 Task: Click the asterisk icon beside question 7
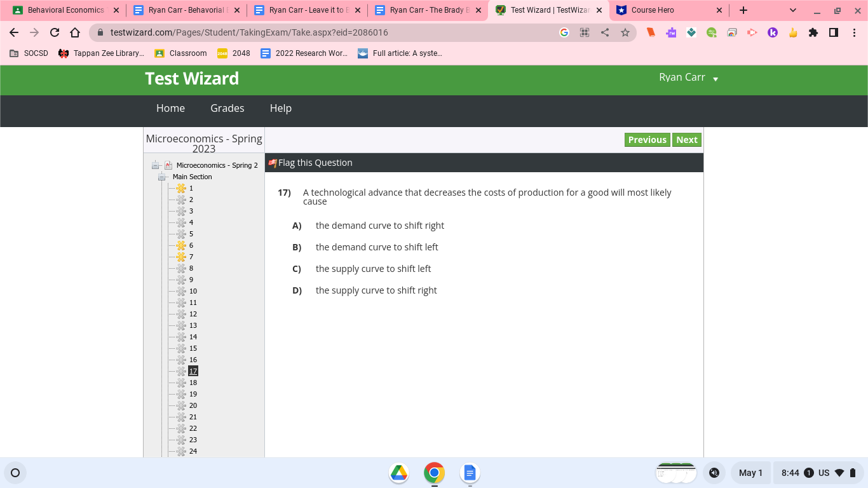coord(180,256)
